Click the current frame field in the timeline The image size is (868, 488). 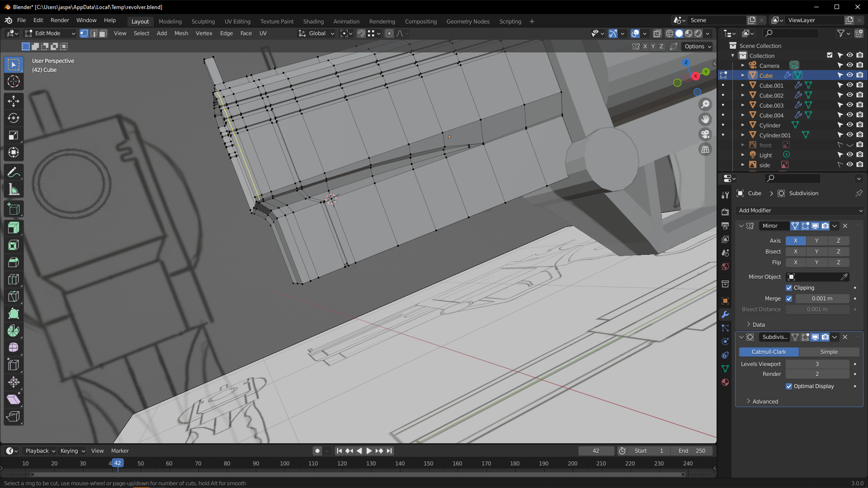(x=596, y=450)
